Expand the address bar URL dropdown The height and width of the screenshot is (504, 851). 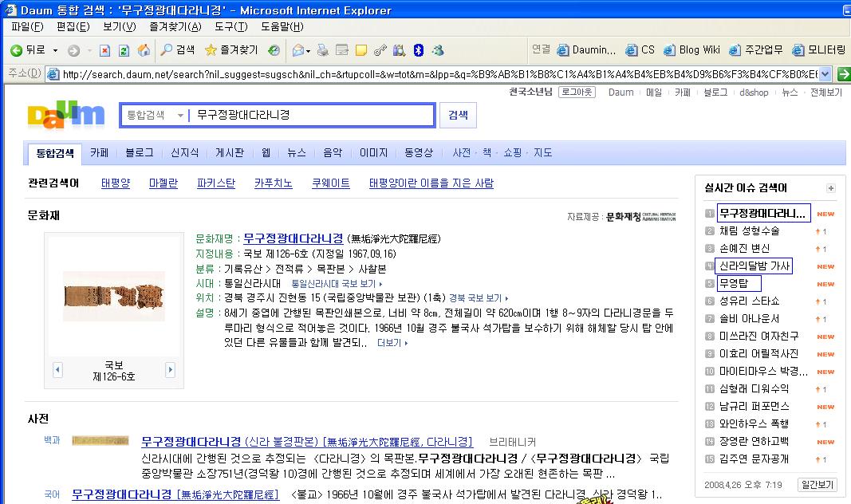point(825,74)
